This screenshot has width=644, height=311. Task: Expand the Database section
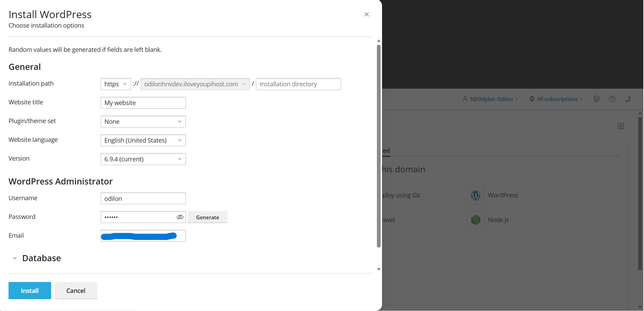[x=15, y=258]
